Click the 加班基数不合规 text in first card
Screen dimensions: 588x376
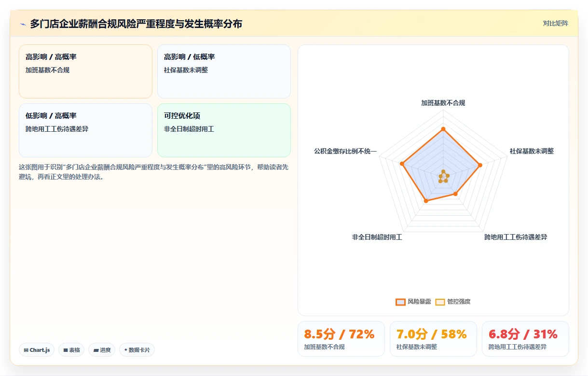(47, 70)
